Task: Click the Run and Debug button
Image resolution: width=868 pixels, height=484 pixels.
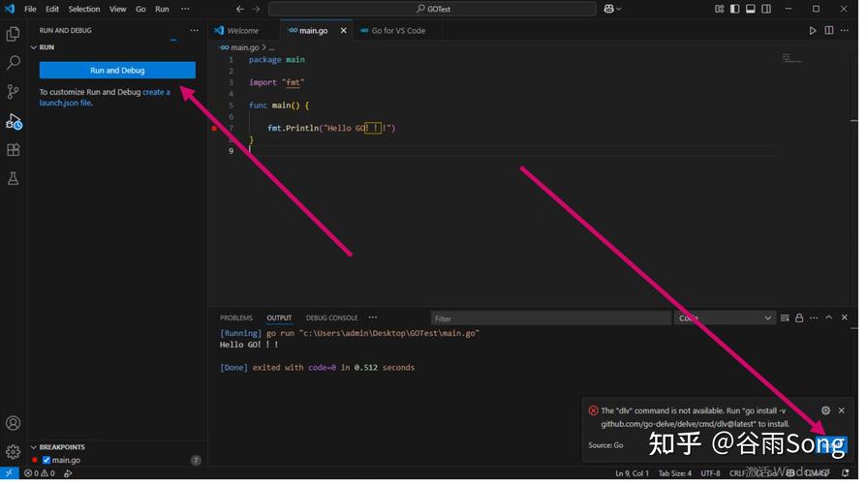Action: click(117, 71)
